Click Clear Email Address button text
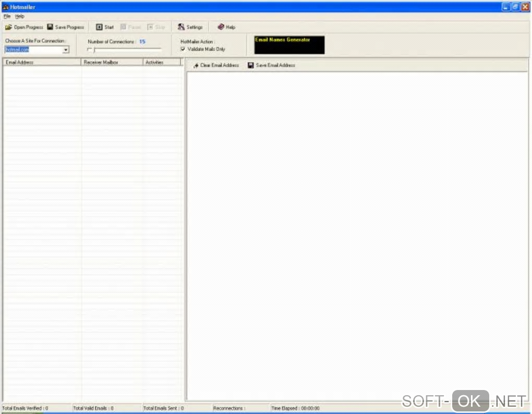The height and width of the screenshot is (414, 532). point(220,65)
